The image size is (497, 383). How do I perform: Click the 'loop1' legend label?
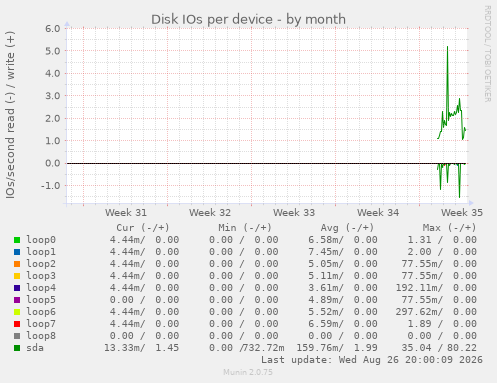pyautogui.click(x=41, y=252)
